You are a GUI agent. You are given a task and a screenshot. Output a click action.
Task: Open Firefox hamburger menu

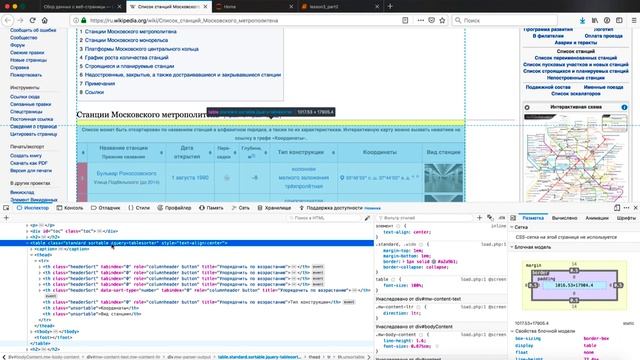tap(633, 20)
